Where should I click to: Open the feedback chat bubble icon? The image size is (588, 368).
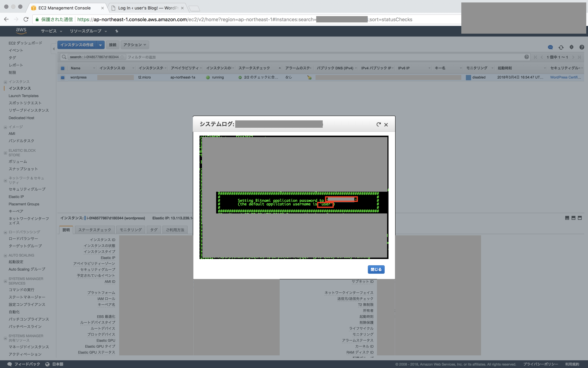550,47
